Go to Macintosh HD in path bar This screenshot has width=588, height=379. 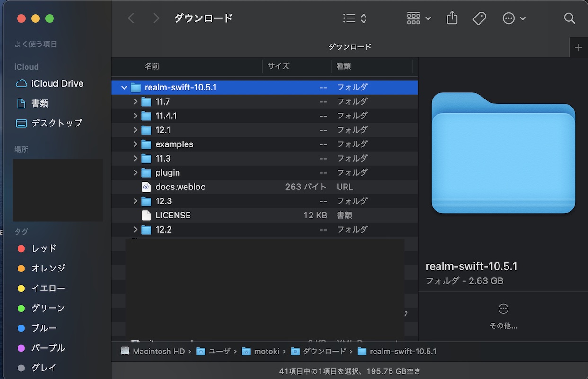point(159,352)
